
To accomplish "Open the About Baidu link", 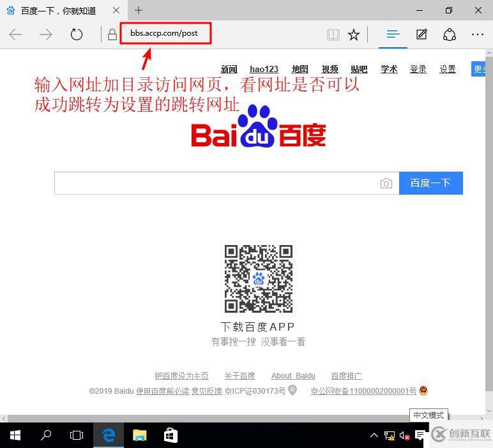I will [x=293, y=376].
